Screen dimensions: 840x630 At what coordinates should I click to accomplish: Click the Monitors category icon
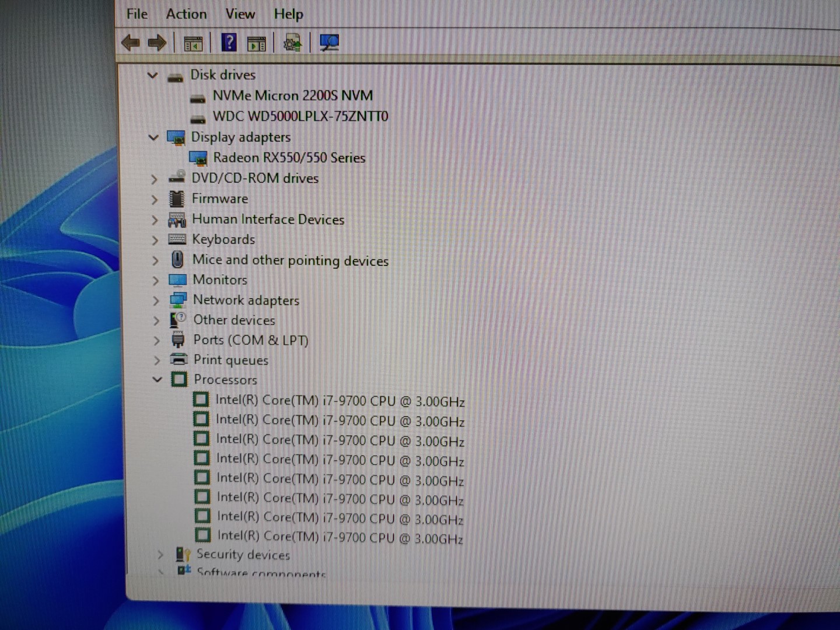click(x=177, y=280)
